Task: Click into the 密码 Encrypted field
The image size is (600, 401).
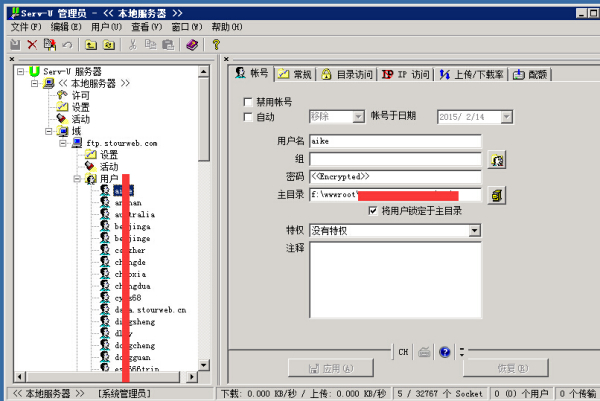Action: point(395,177)
